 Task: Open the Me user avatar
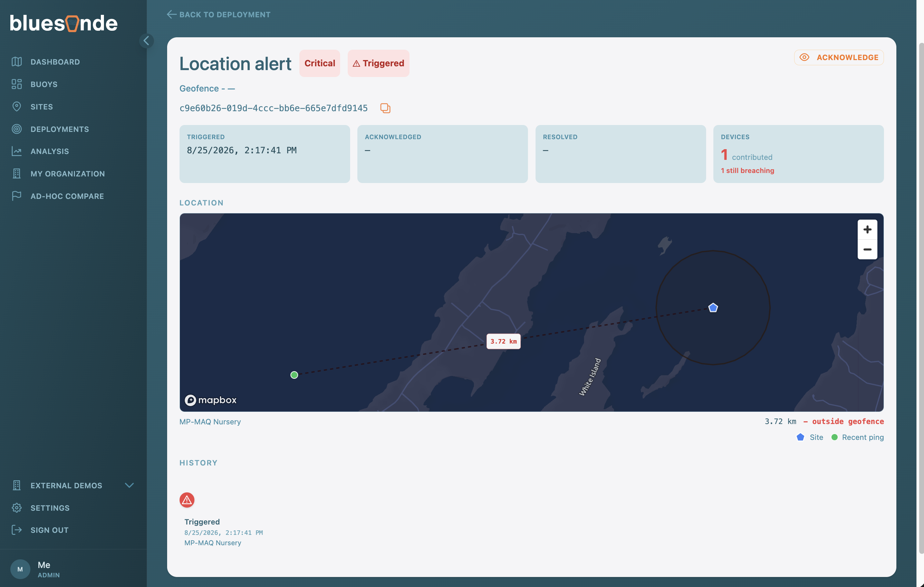point(20,569)
